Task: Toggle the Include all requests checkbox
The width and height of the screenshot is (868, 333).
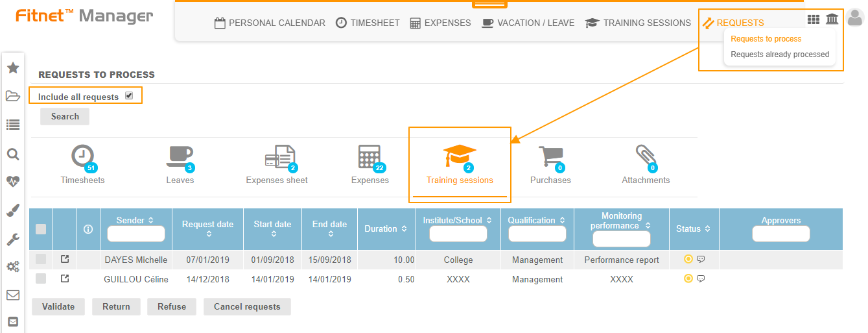Action: [129, 95]
